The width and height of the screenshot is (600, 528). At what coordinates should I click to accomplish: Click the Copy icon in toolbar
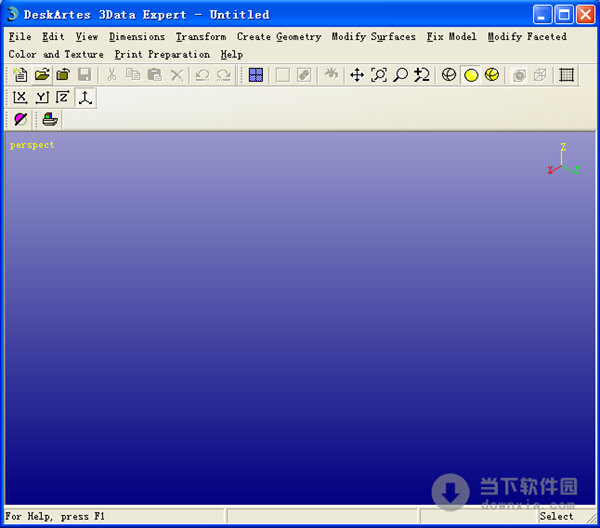(x=133, y=75)
